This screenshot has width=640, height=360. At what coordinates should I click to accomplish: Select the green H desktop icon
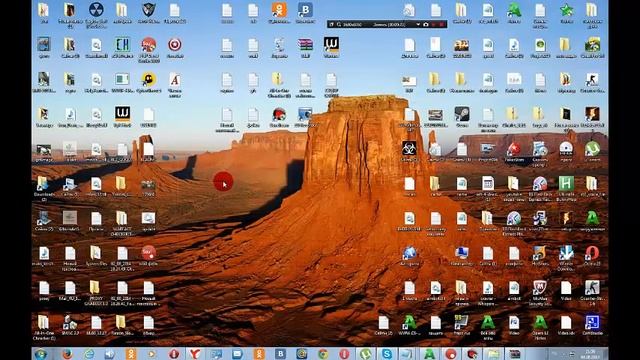click(x=566, y=184)
